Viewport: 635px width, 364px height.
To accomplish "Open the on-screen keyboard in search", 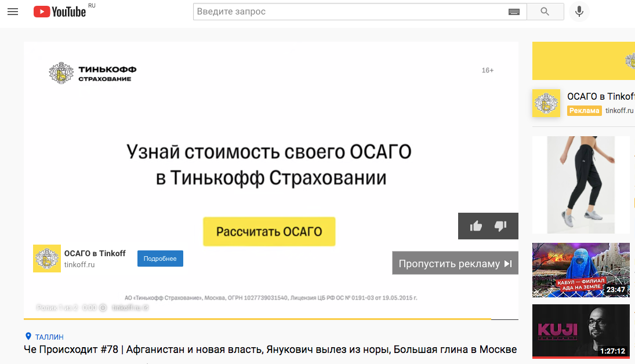I will click(x=514, y=12).
